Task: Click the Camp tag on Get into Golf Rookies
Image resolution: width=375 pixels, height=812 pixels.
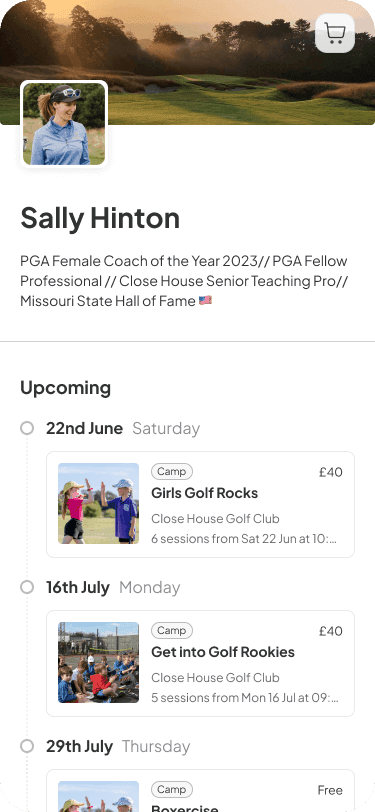Action: (x=172, y=630)
